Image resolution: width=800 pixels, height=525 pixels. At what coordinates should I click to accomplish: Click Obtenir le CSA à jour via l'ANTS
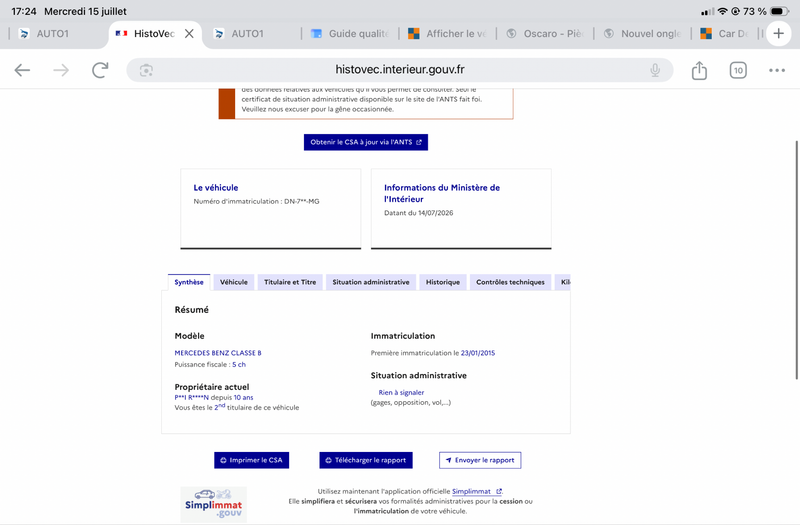[x=366, y=142]
